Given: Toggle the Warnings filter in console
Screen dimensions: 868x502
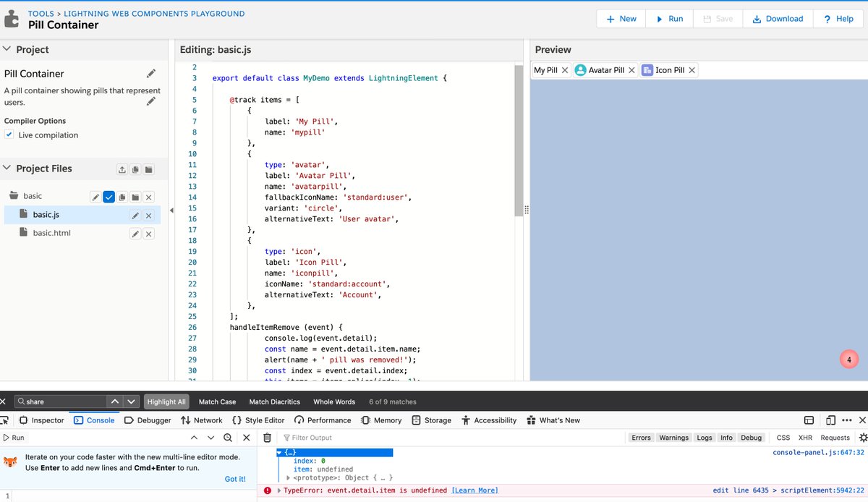Looking at the screenshot, I should point(673,438).
